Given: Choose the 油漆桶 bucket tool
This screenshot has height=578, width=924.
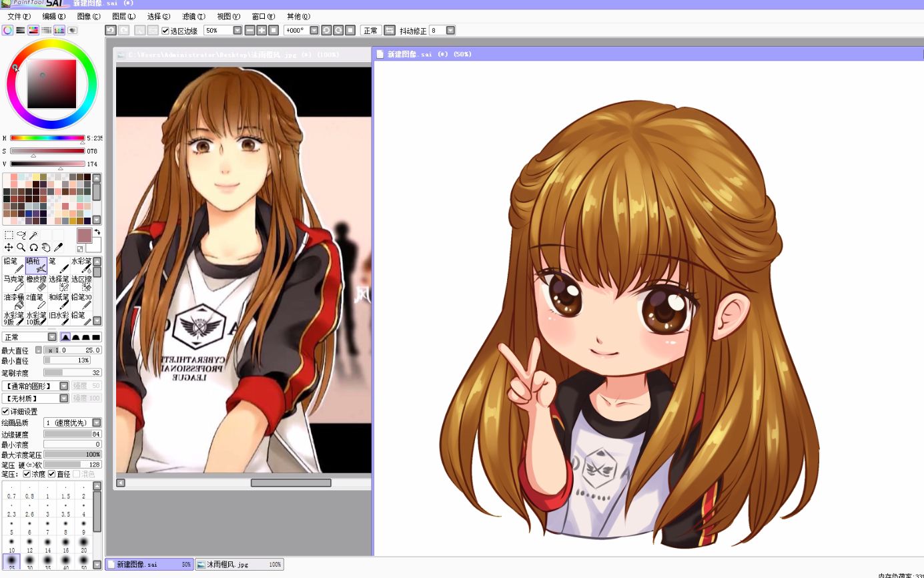Looking at the screenshot, I should (13, 302).
